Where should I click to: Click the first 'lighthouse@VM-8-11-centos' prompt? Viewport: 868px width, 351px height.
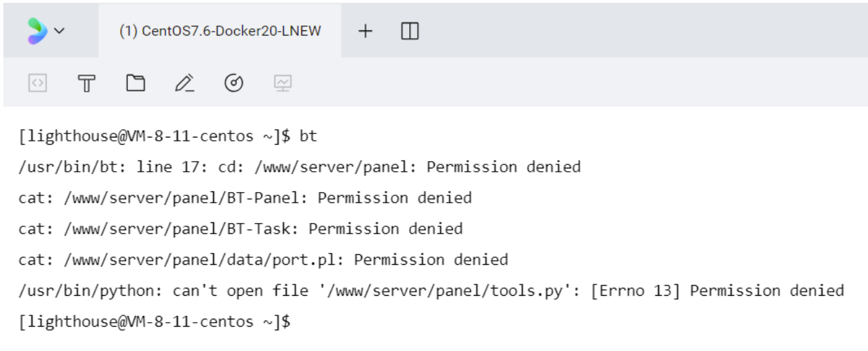coord(147,136)
